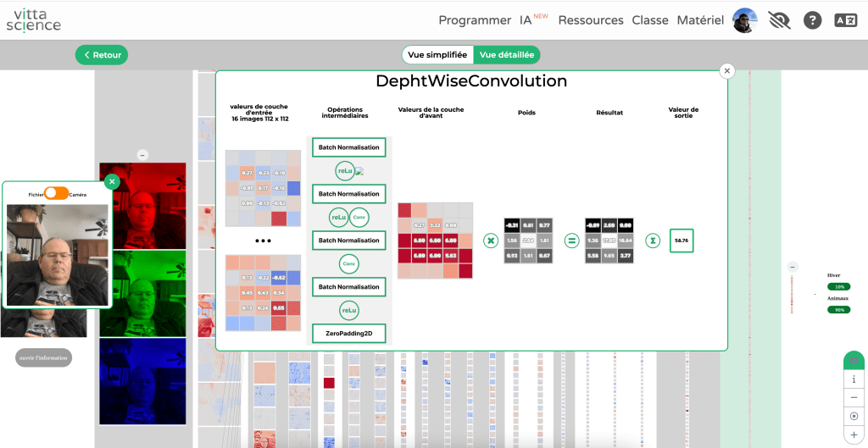The width and height of the screenshot is (868, 448).
Task: Click the red channel image thumbnail
Action: (x=142, y=205)
